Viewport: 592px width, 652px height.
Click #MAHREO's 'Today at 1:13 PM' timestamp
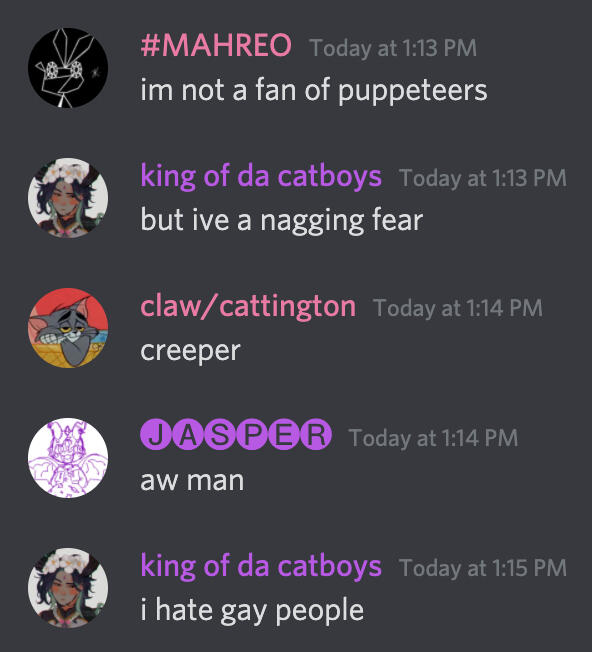click(x=393, y=48)
